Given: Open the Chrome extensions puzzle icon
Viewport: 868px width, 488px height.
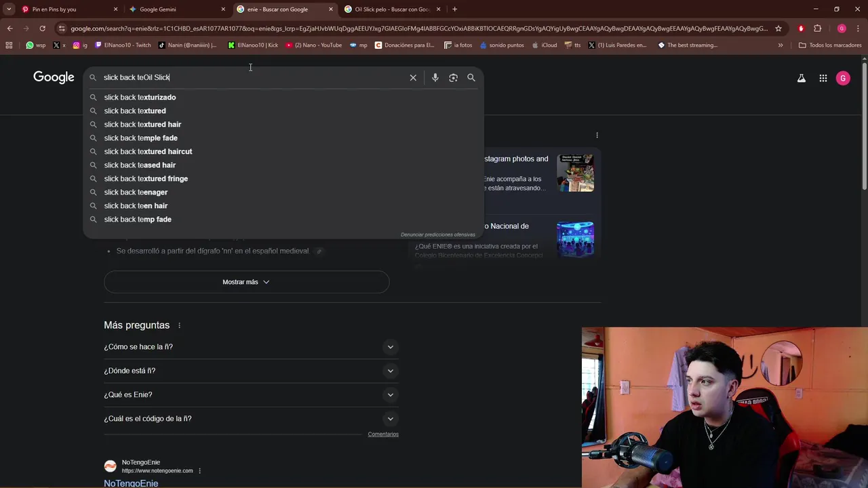Looking at the screenshot, I should coord(817,28).
